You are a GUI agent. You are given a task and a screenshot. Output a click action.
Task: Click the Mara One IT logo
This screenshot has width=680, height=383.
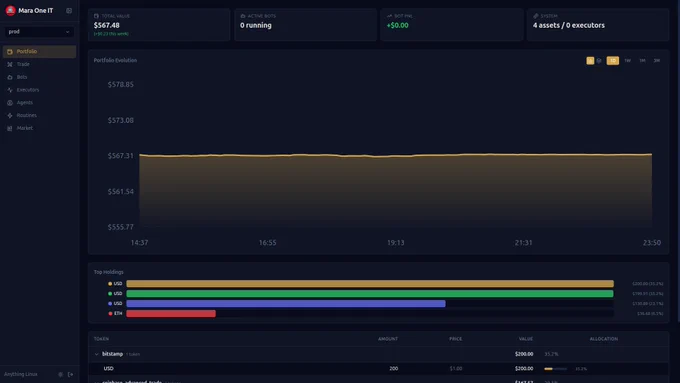point(10,10)
